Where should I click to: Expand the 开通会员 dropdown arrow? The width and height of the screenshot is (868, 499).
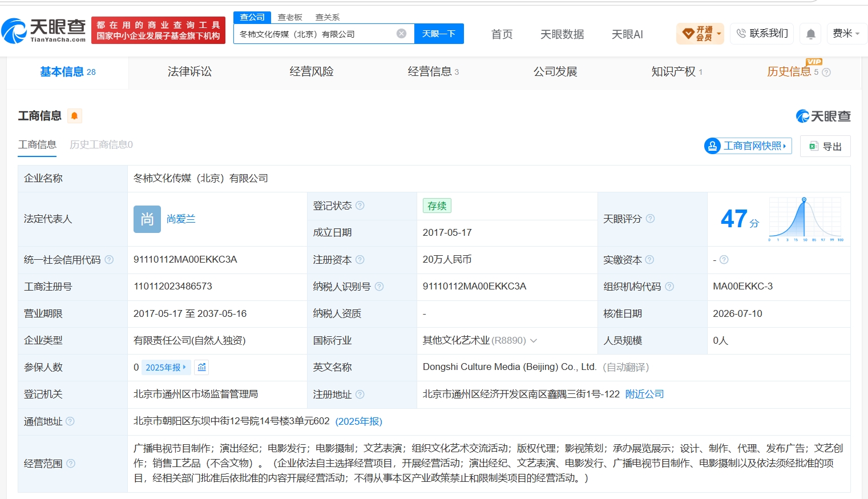point(719,34)
